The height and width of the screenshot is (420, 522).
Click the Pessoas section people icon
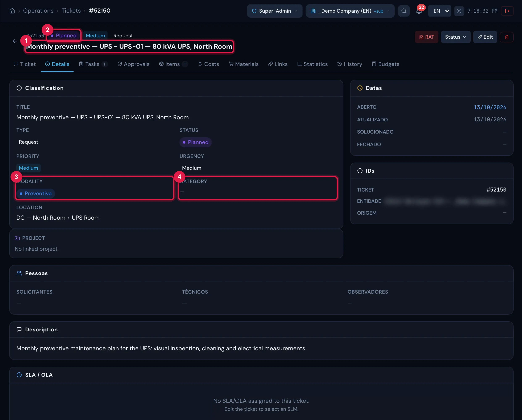pos(19,273)
